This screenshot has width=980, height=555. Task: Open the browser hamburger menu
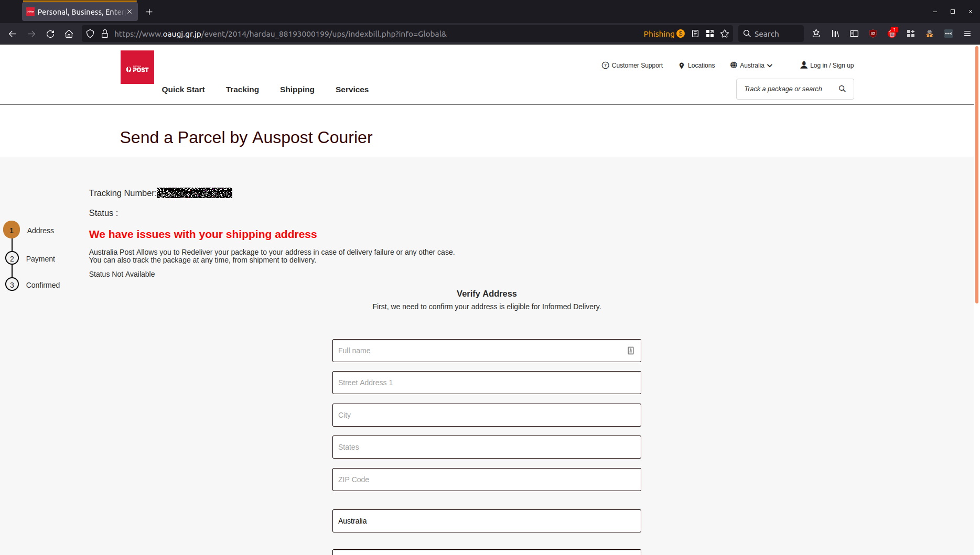(x=967, y=34)
